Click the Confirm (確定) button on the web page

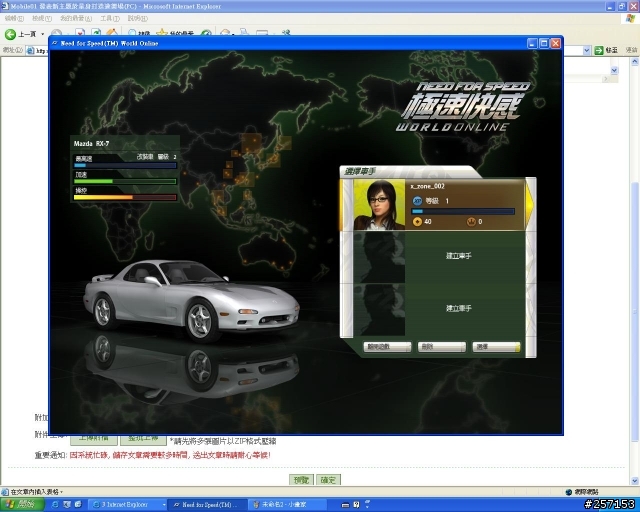click(x=328, y=480)
